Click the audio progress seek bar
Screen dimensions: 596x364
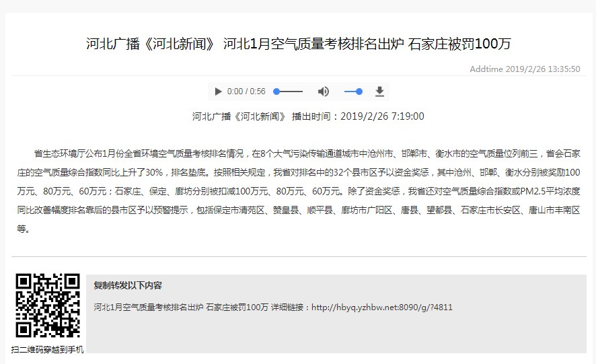289,92
